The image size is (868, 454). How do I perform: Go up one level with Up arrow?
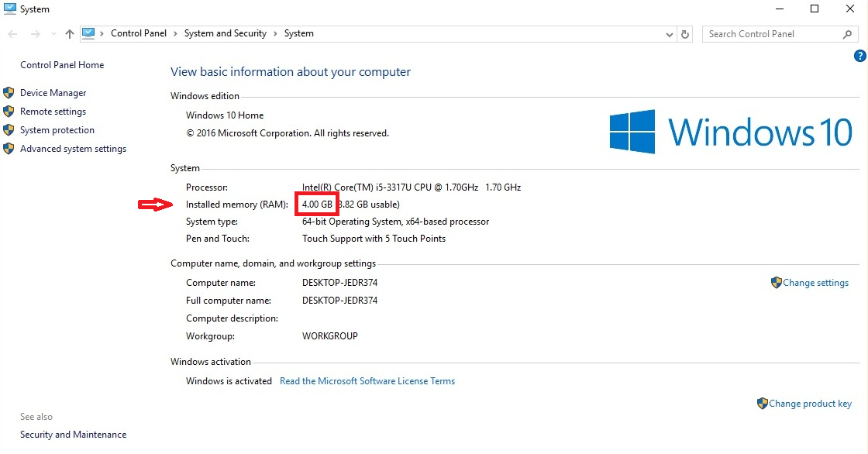[x=69, y=34]
